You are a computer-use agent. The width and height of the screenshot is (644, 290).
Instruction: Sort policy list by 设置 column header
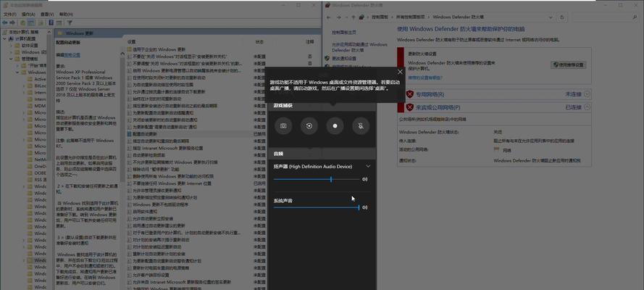coord(131,42)
